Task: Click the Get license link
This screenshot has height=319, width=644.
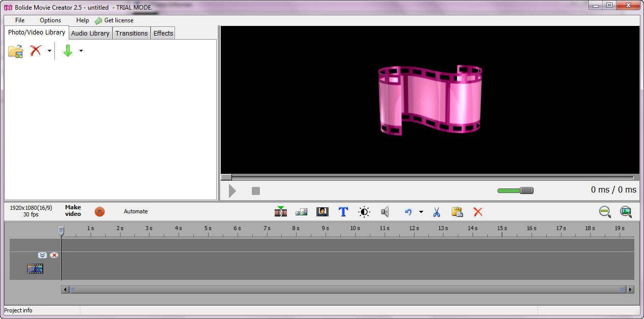Action: pos(114,20)
